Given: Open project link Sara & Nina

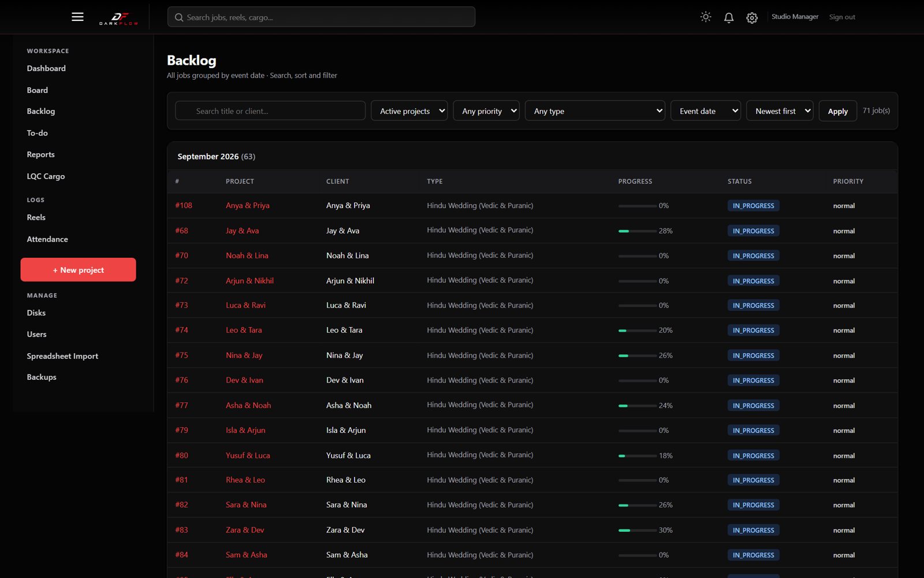Looking at the screenshot, I should pyautogui.click(x=246, y=505).
